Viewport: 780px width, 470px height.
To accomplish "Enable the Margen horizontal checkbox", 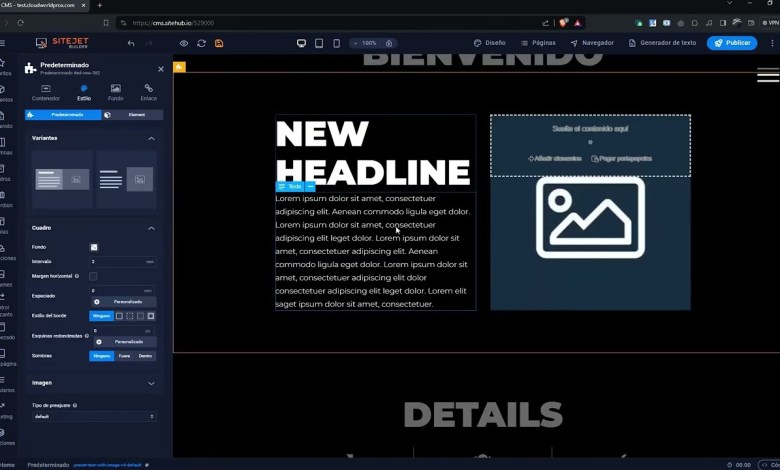I will [93, 276].
